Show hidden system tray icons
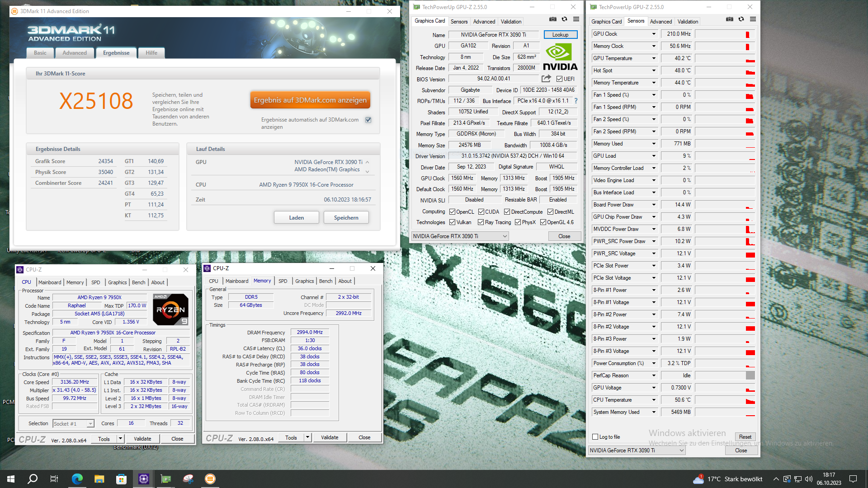Image resolution: width=868 pixels, height=488 pixels. point(776,479)
